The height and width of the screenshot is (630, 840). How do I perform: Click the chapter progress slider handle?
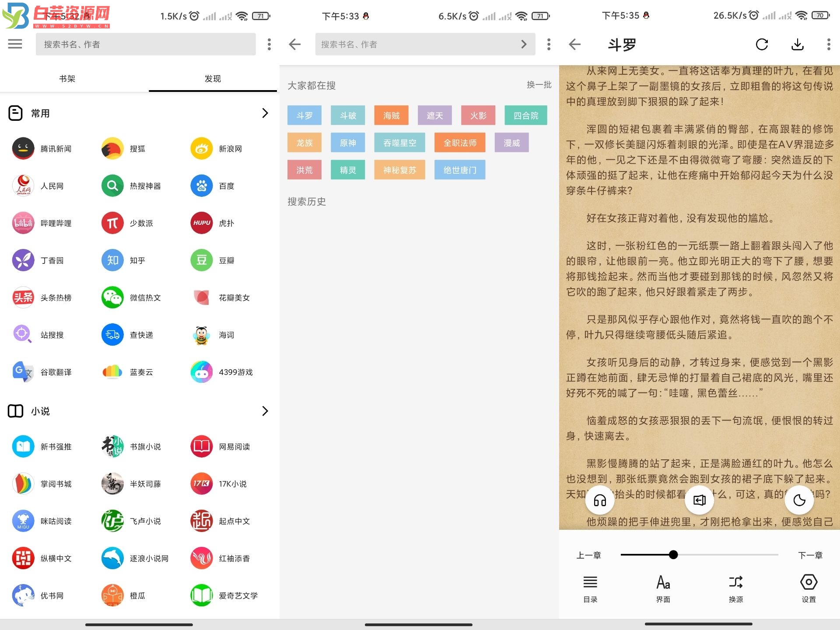click(673, 555)
